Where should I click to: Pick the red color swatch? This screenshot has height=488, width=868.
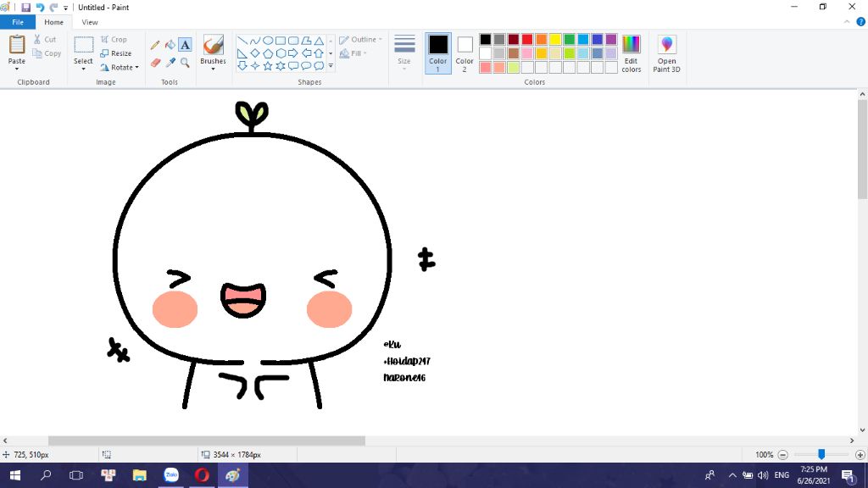(527, 39)
